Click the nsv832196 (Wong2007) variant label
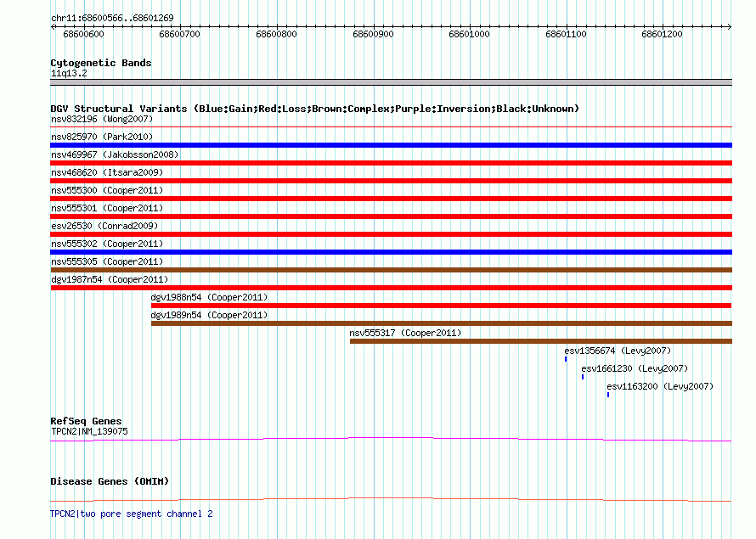This screenshot has width=756, height=539. (102, 119)
